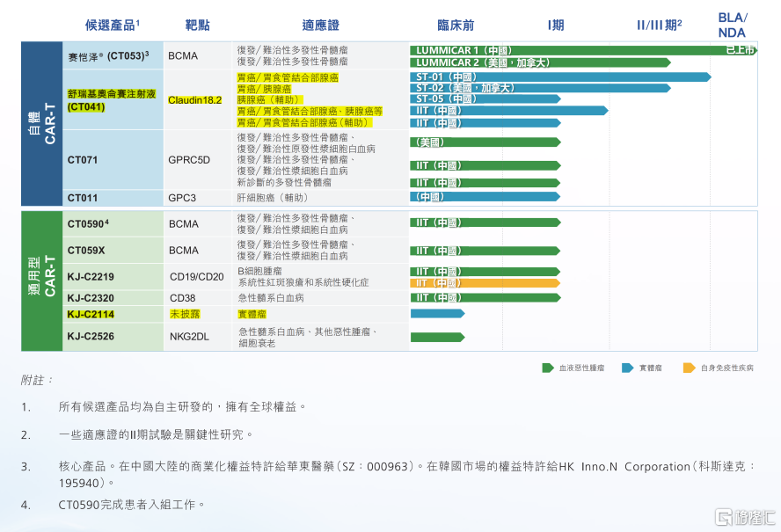Click the GPRC5D target cell
Viewport: 781px width, 532px height.
[189, 160]
